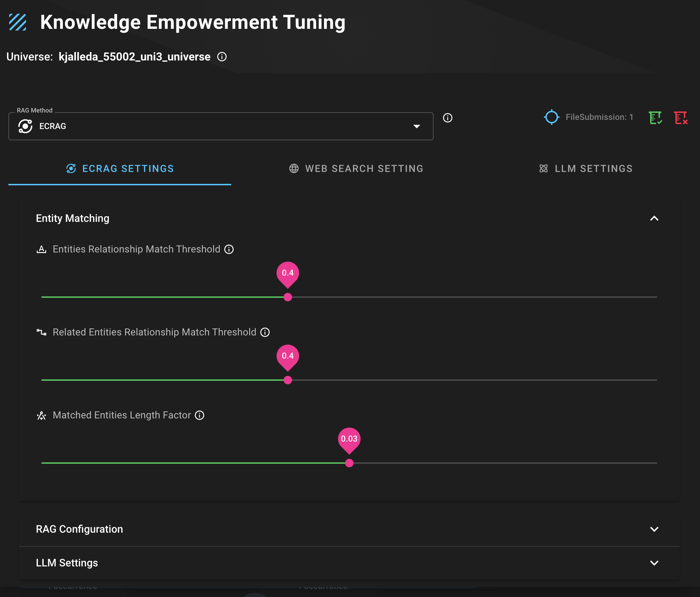Screen dimensions: 700x597
Task: Click Related Entities Relationship Threshold slider handle
Action: 288,380
